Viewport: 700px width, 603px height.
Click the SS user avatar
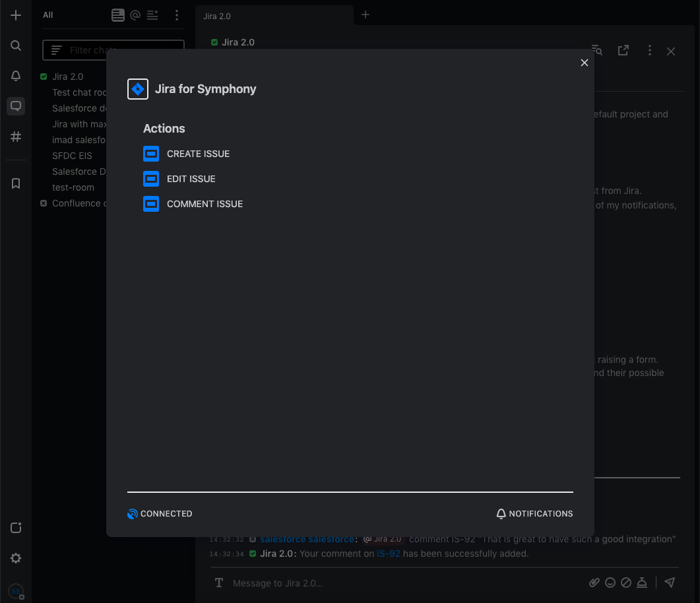pos(16,591)
